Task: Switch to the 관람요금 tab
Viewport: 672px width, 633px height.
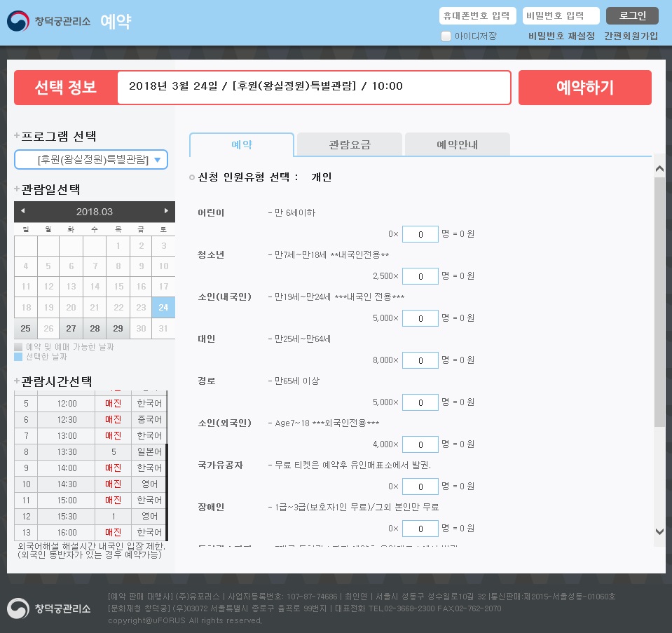Action: 350,145
